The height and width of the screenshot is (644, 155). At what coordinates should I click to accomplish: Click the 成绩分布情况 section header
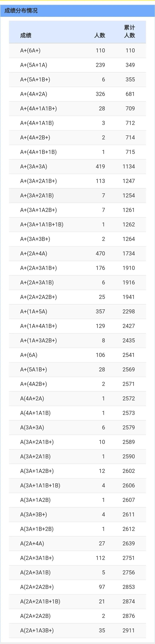(x=21, y=10)
